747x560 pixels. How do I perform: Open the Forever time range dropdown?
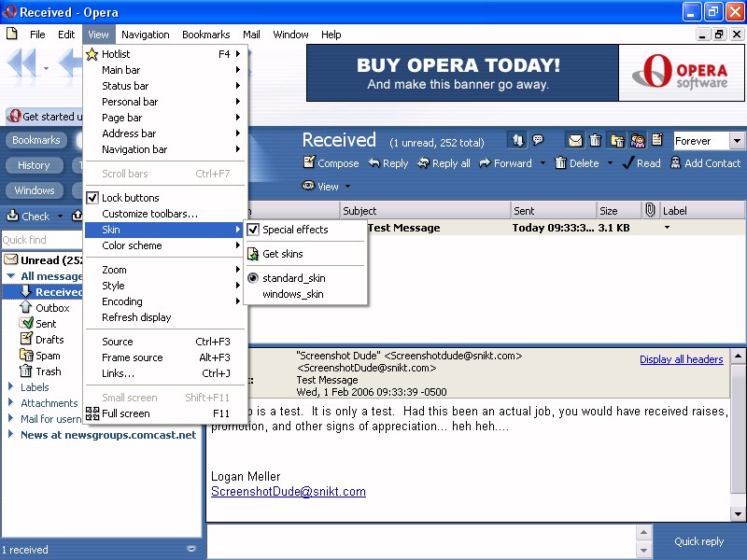737,141
